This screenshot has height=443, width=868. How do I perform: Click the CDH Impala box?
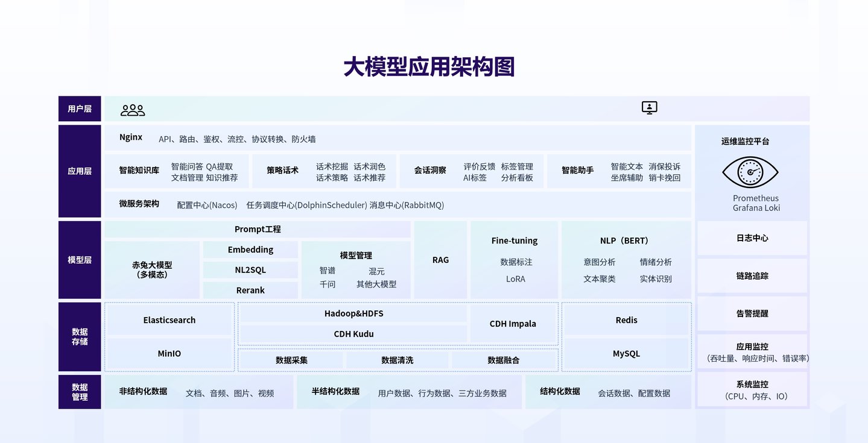point(513,324)
